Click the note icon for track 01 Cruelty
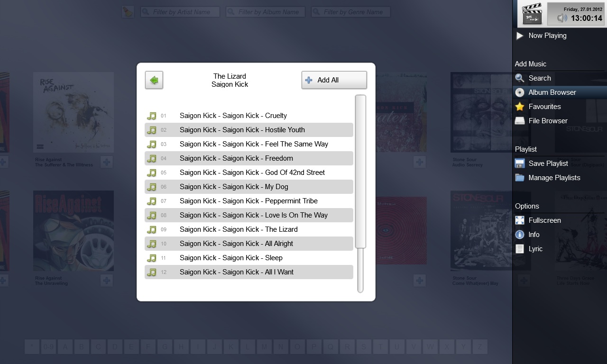 point(152,116)
